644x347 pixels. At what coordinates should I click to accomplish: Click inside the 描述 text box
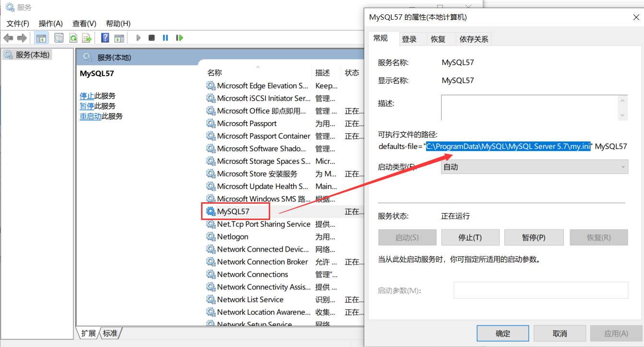[x=530, y=107]
